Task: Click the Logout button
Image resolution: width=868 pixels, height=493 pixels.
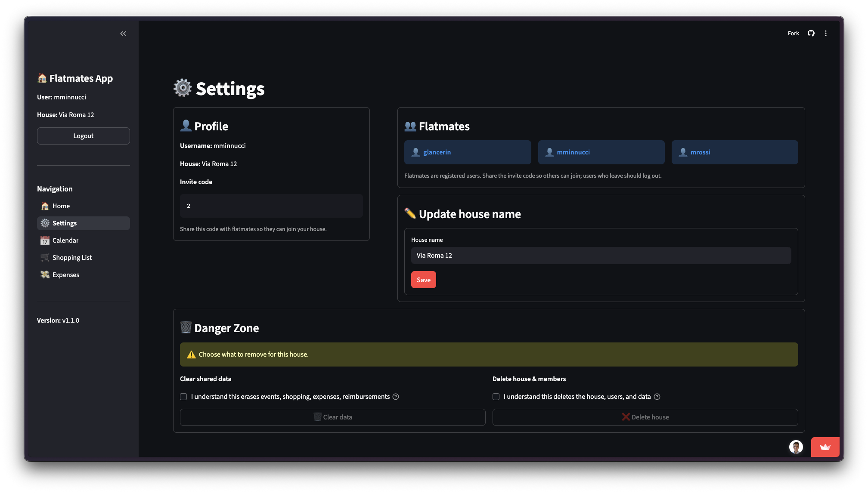Action: [83, 136]
